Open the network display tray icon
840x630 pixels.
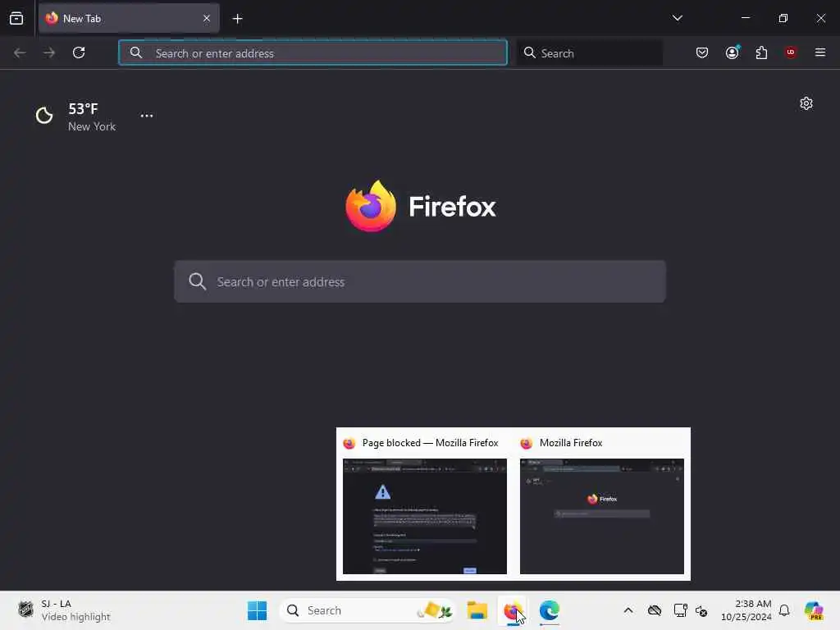click(x=680, y=610)
